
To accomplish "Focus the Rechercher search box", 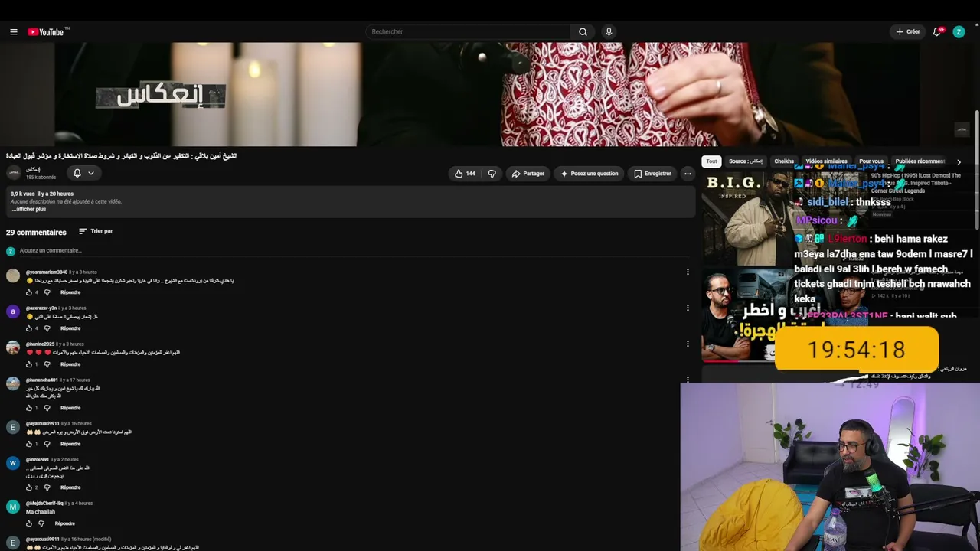I will coord(469,31).
